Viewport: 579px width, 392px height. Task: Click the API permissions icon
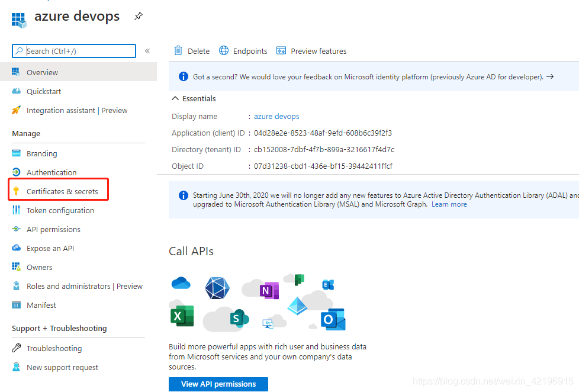point(16,229)
